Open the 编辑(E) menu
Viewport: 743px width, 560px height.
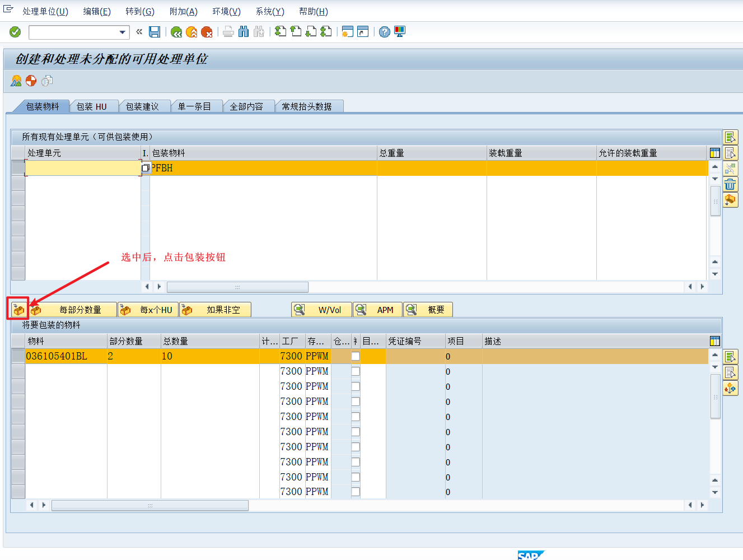(97, 12)
